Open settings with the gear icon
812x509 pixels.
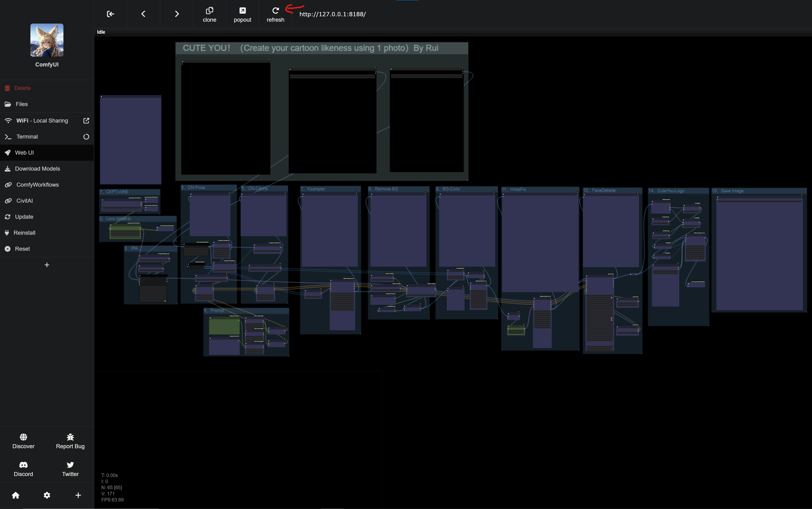(x=47, y=495)
